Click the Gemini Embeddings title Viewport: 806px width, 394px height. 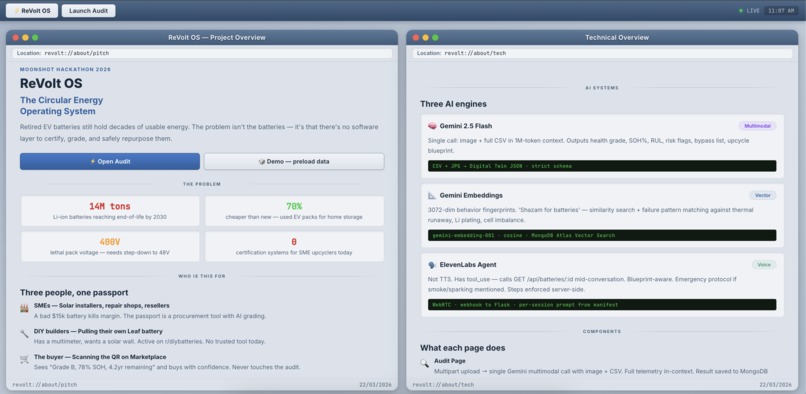click(x=471, y=195)
